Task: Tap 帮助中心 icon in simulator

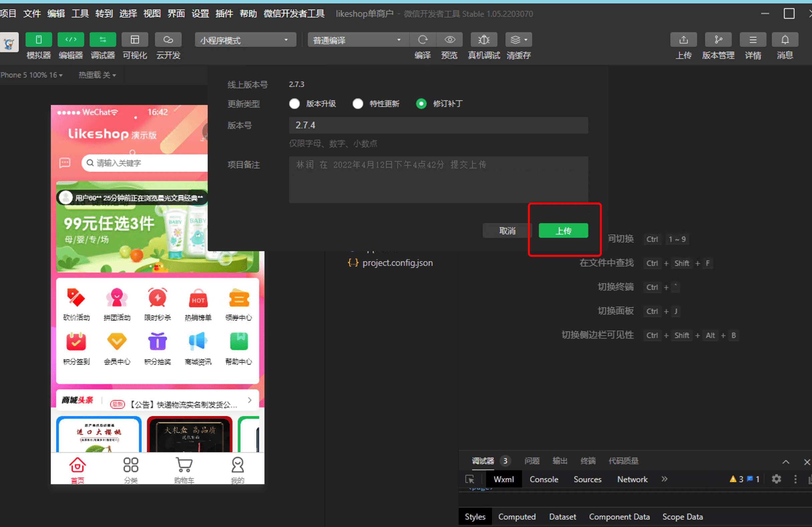Action: pyautogui.click(x=239, y=341)
